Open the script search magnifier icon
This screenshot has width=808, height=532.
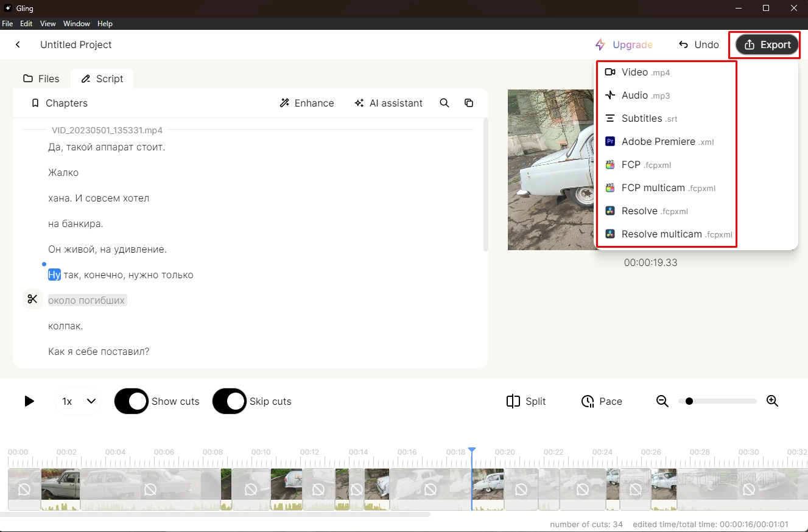point(444,103)
